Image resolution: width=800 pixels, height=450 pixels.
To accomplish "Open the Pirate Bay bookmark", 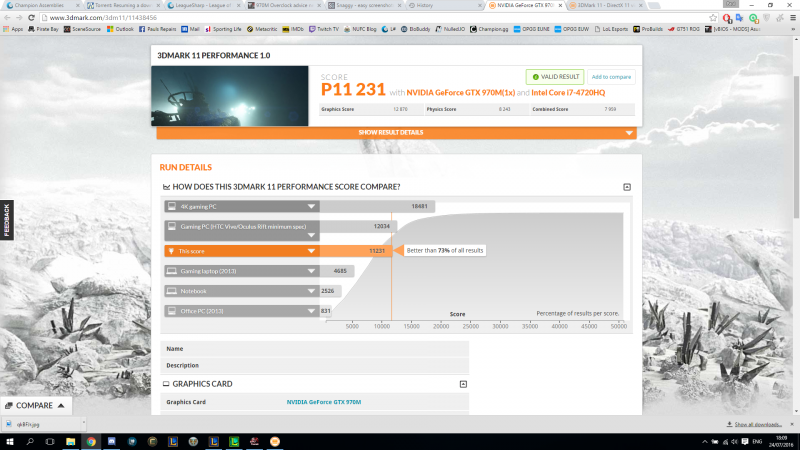I will (43, 29).
